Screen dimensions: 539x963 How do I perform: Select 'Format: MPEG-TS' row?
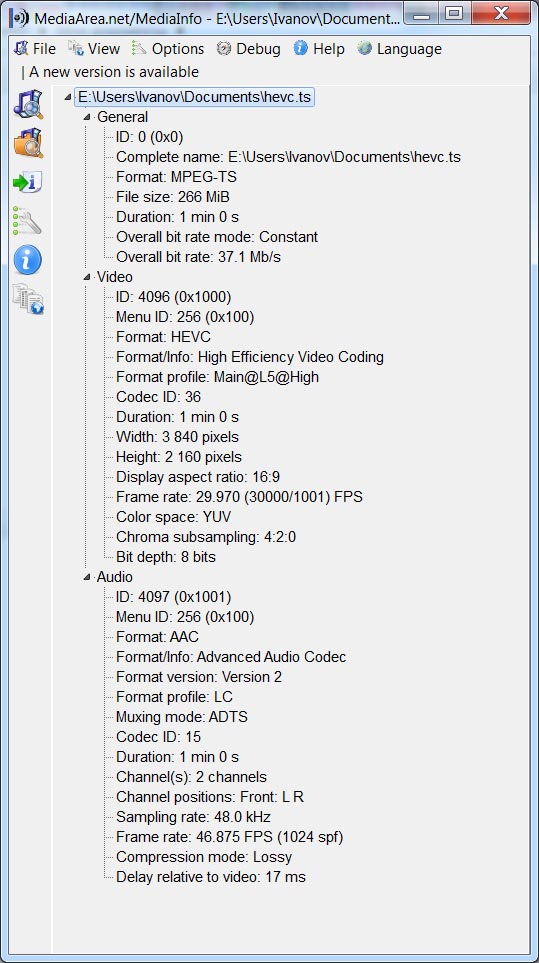pyautogui.click(x=176, y=177)
